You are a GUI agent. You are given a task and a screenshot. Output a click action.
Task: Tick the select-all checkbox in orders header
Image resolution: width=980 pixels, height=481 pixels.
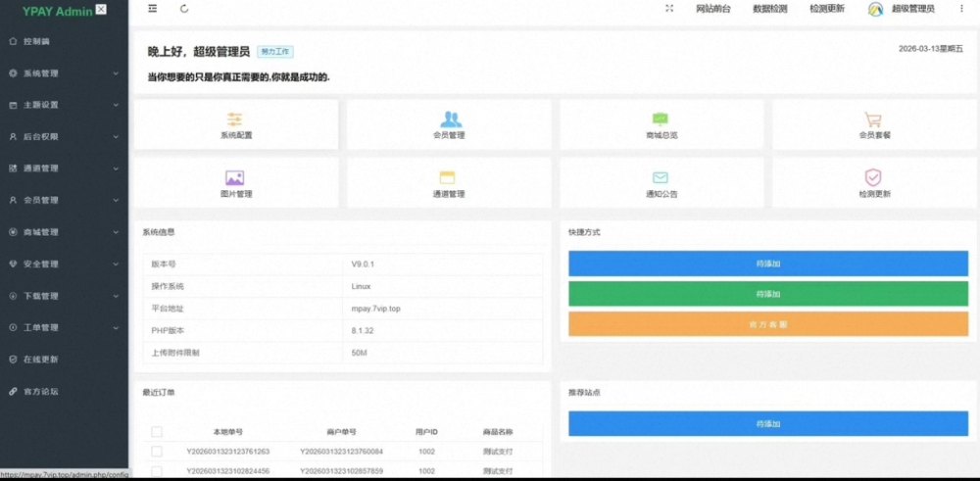(157, 432)
